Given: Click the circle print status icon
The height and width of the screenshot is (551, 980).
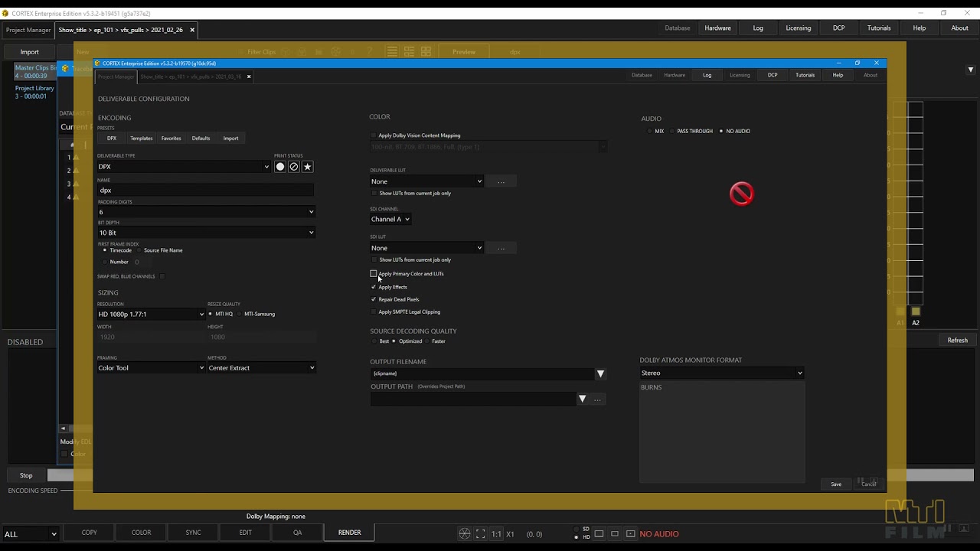Looking at the screenshot, I should click(280, 167).
